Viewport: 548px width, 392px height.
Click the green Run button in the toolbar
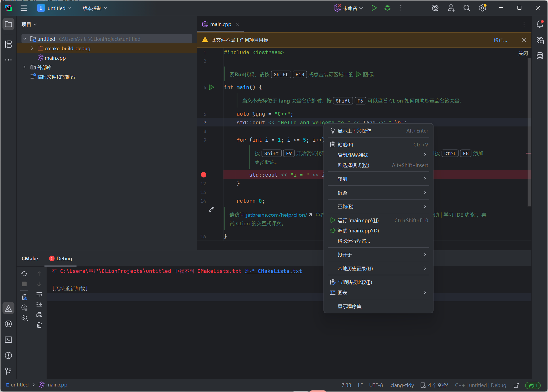pyautogui.click(x=374, y=8)
